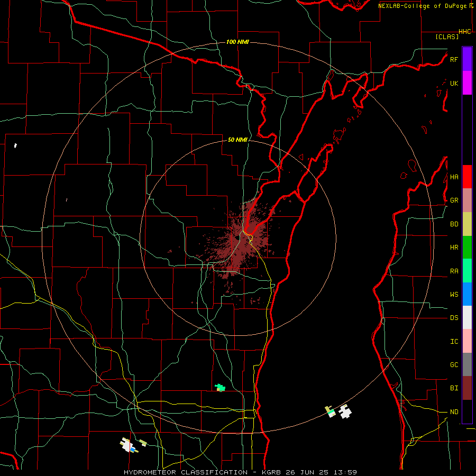
Task: Click the '50 NMI' range ring label
Action: click(237, 140)
